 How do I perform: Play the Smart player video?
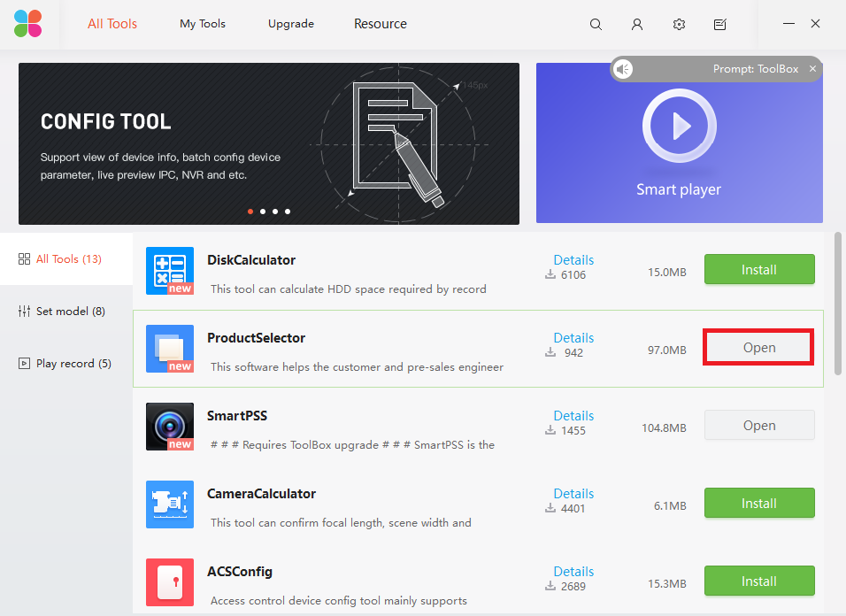point(680,126)
